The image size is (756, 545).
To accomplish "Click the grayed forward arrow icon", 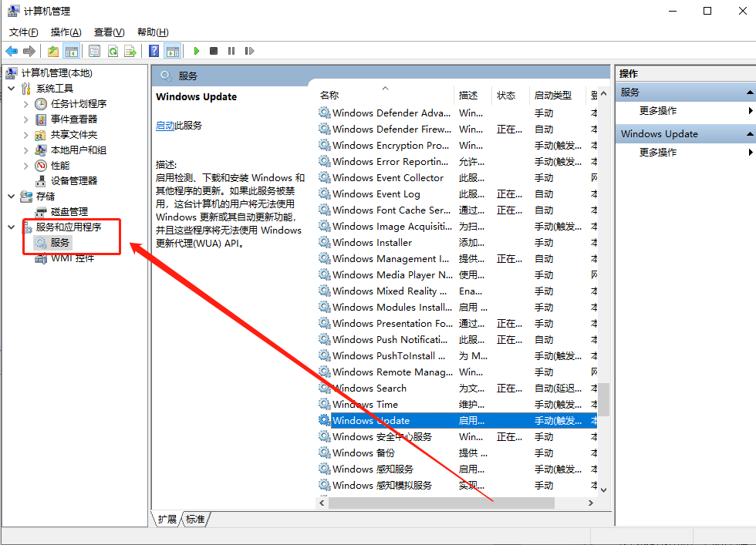I will pos(31,50).
